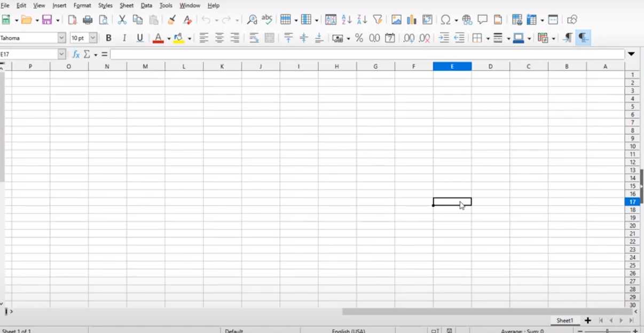Toggle the AutoFilter funnel icon
The height and width of the screenshot is (333, 644).
[x=378, y=20]
